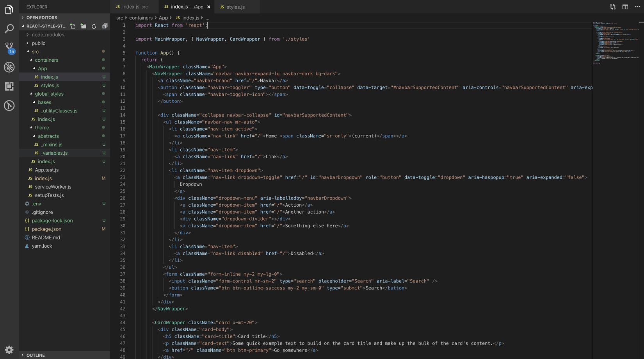
Task: Open _variables.js in the file tree
Action: pos(54,153)
